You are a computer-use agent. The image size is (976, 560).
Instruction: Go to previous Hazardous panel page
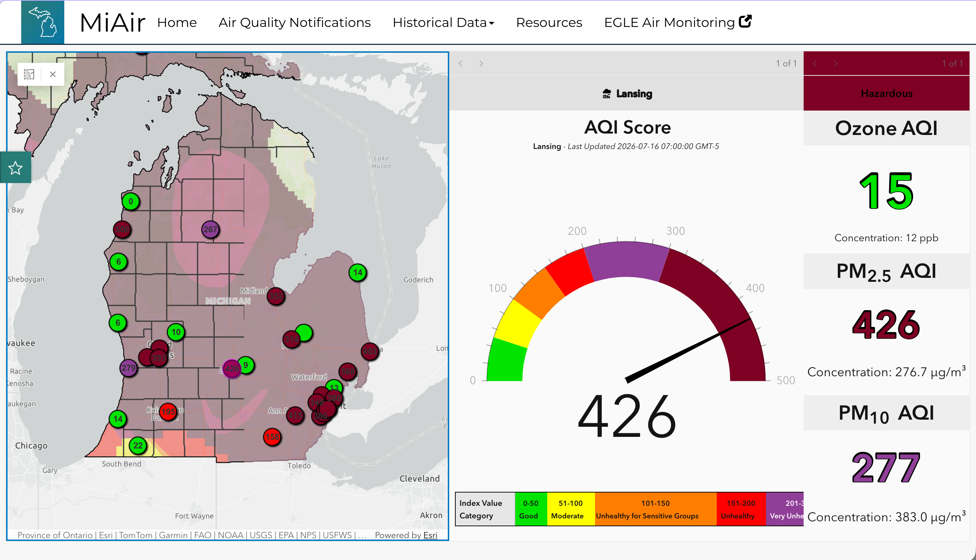tap(815, 64)
